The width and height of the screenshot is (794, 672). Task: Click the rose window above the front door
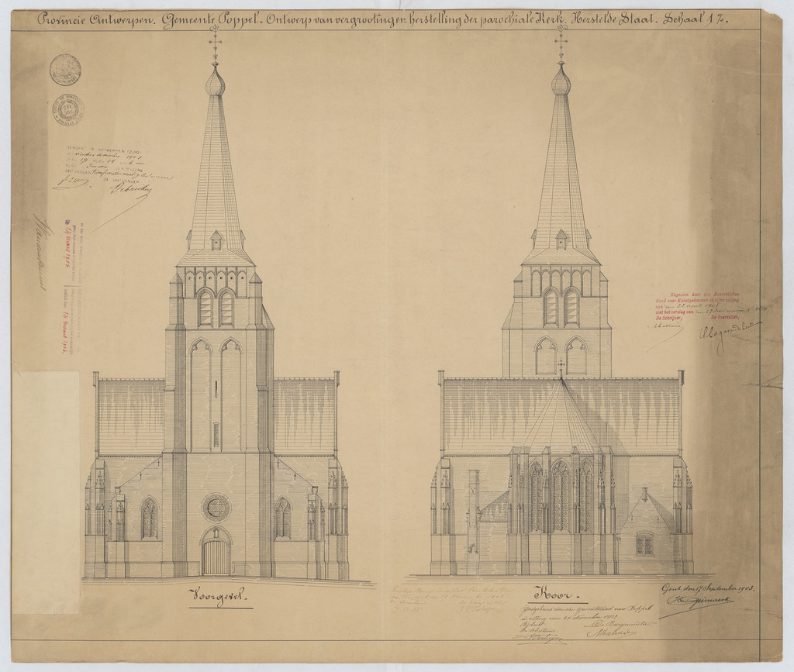click(x=216, y=508)
